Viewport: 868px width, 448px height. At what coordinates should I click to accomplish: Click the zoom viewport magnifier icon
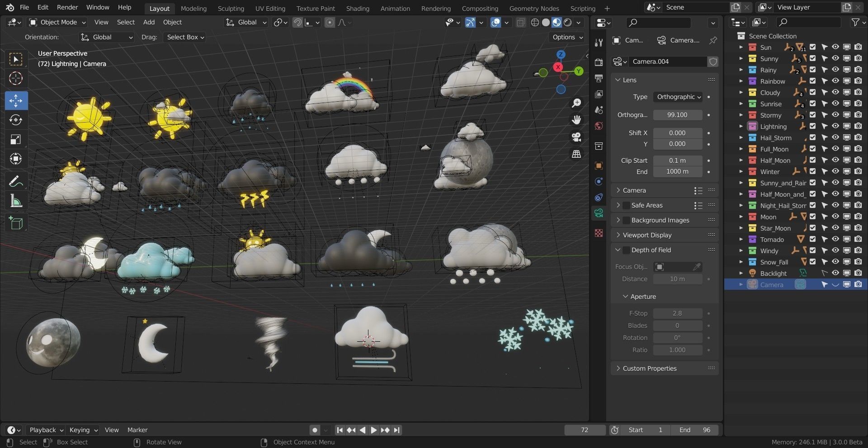click(x=576, y=103)
